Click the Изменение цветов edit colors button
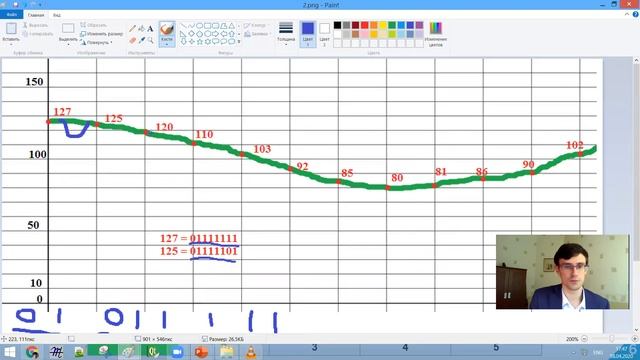 point(436,34)
